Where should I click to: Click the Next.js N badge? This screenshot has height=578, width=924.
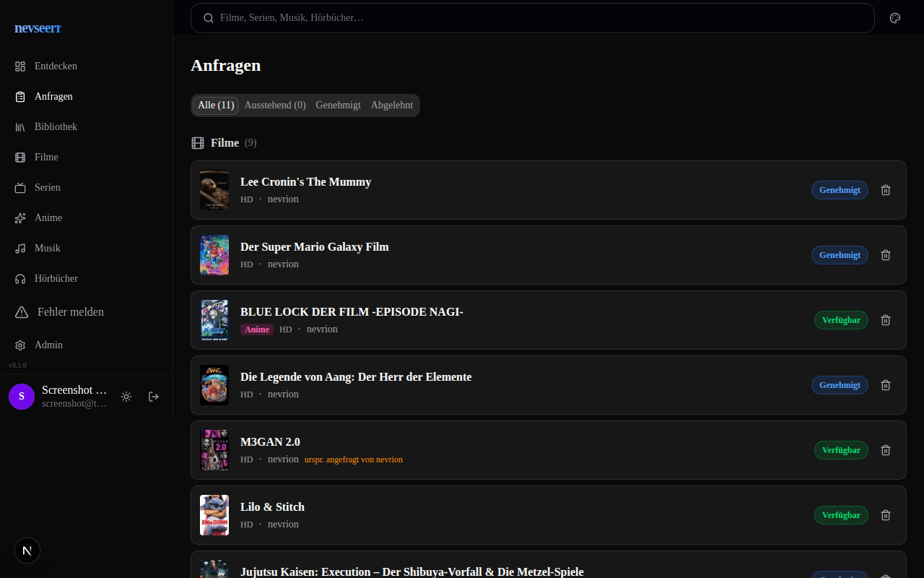click(x=27, y=551)
